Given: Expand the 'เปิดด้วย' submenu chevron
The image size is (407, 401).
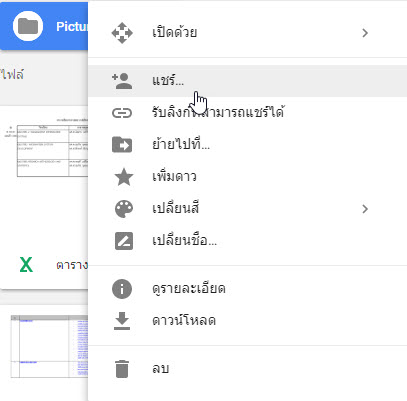Looking at the screenshot, I should click(365, 33).
